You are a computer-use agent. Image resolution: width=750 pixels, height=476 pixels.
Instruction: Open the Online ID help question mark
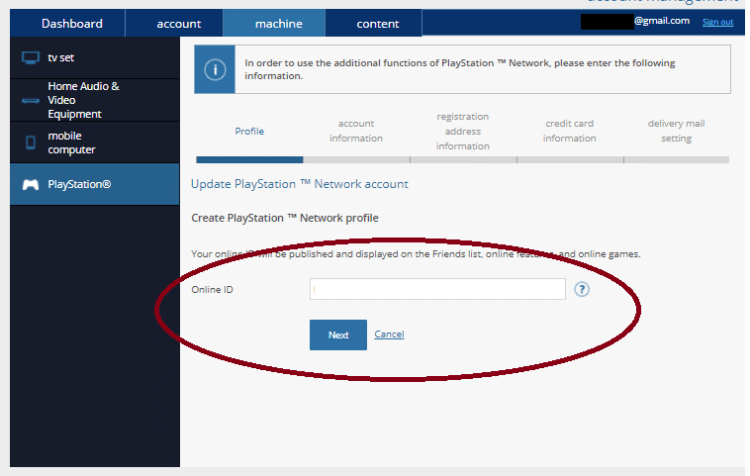[582, 289]
